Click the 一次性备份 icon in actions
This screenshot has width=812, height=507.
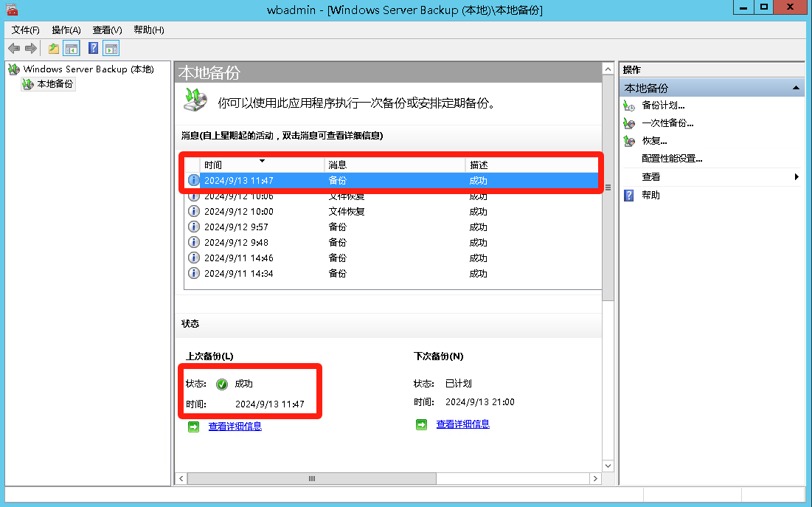pyautogui.click(x=629, y=123)
